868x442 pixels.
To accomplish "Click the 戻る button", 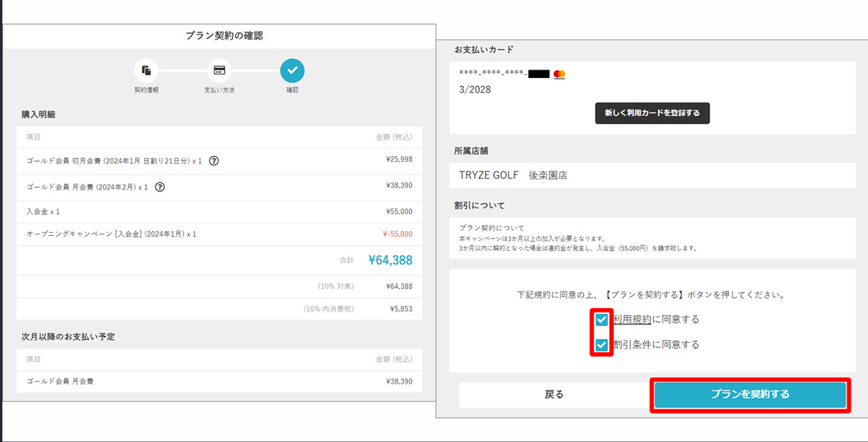I will 554,395.
